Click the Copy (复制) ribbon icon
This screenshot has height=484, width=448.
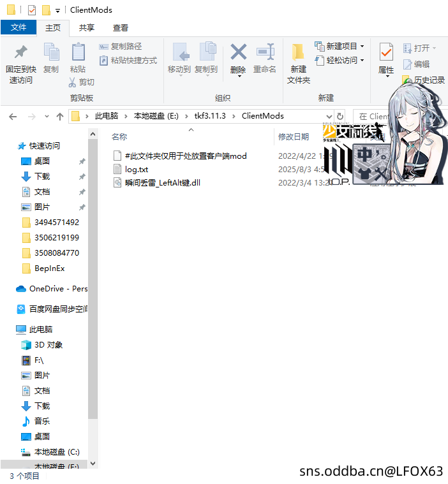coord(51,52)
